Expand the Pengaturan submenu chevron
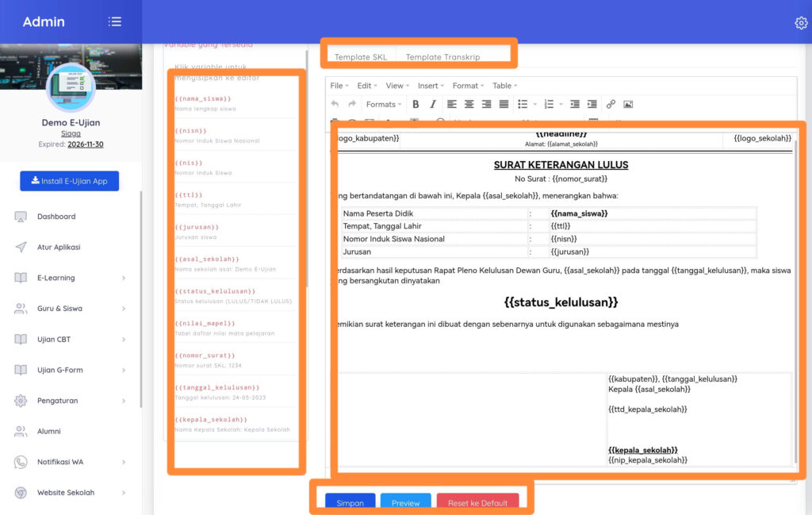This screenshot has height=515, width=812. click(x=124, y=401)
